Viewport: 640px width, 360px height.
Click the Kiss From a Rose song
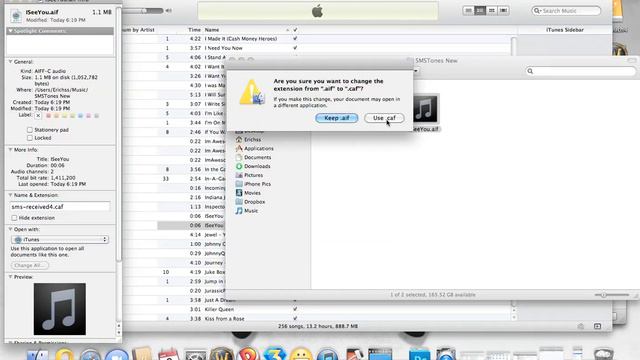[224, 318]
